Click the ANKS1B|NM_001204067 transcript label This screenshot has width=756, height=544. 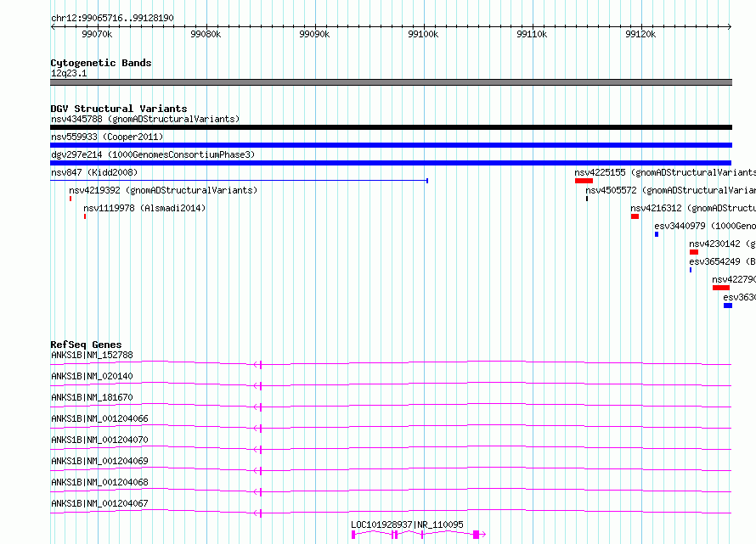pyautogui.click(x=99, y=503)
